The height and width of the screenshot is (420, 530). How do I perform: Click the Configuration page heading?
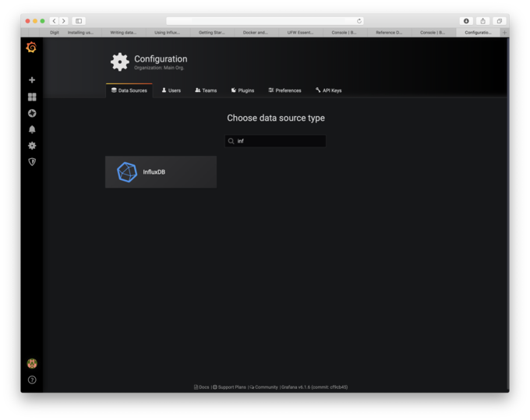[x=161, y=58]
